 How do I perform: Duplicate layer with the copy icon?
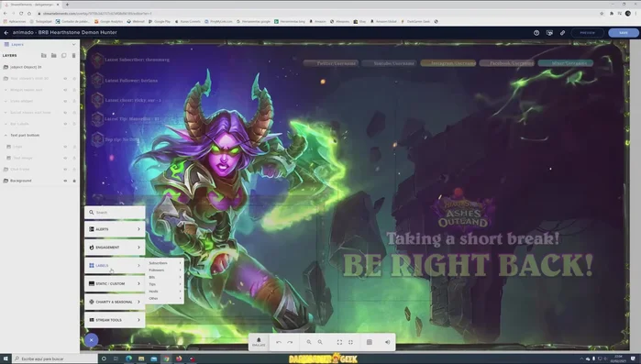(x=64, y=56)
